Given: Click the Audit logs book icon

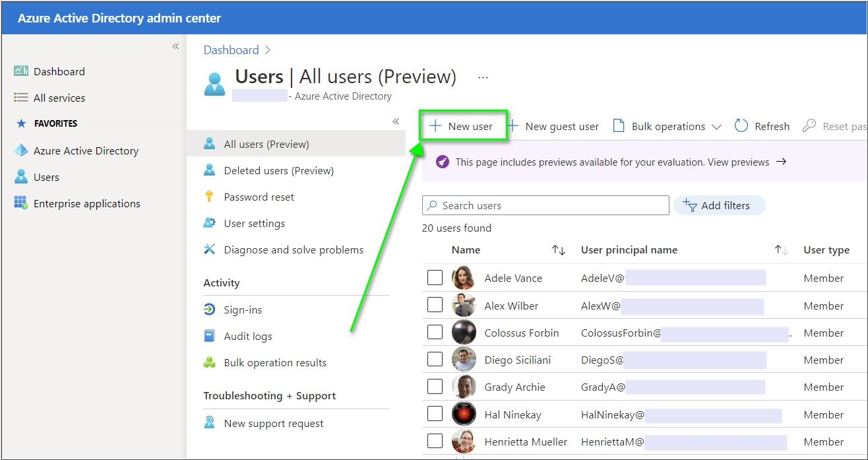Looking at the screenshot, I should point(210,336).
